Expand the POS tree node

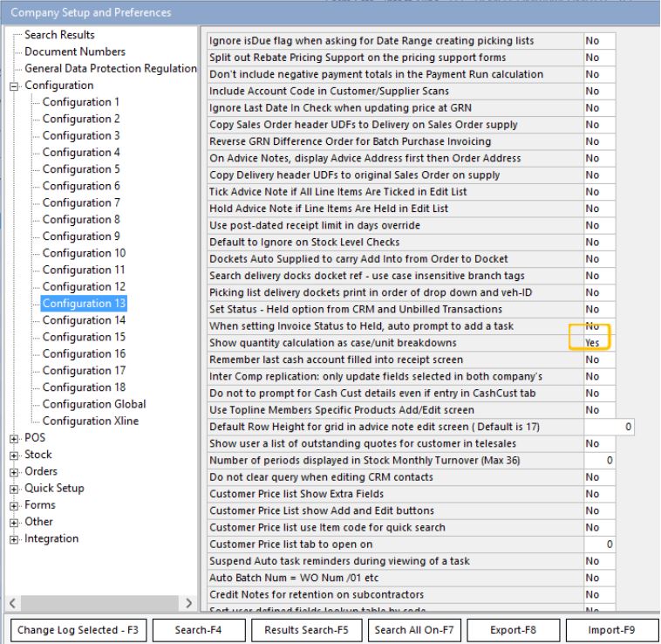[x=14, y=439]
